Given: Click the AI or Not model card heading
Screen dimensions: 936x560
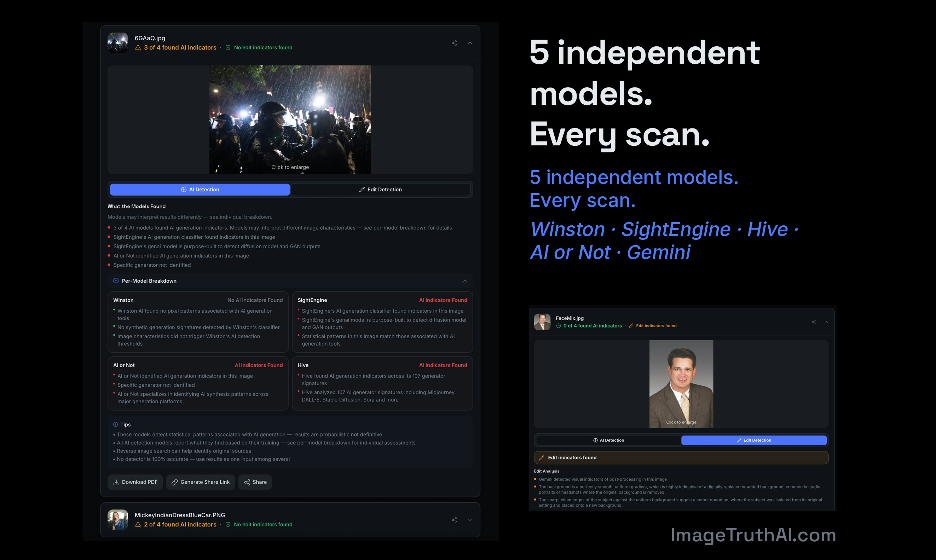Looking at the screenshot, I should click(x=124, y=365).
